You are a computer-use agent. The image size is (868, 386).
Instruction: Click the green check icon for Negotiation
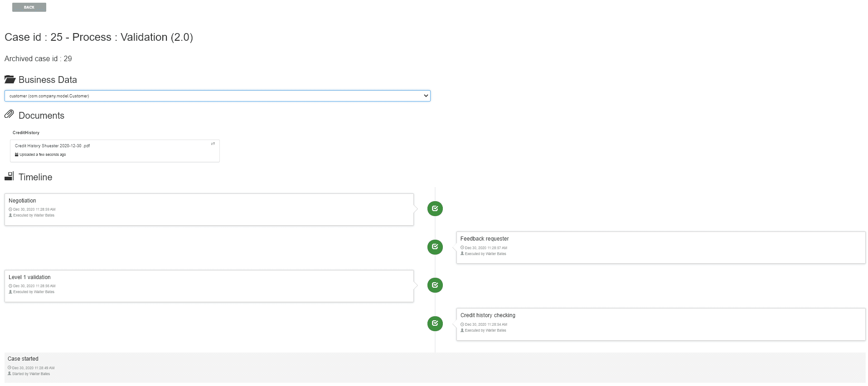tap(435, 209)
